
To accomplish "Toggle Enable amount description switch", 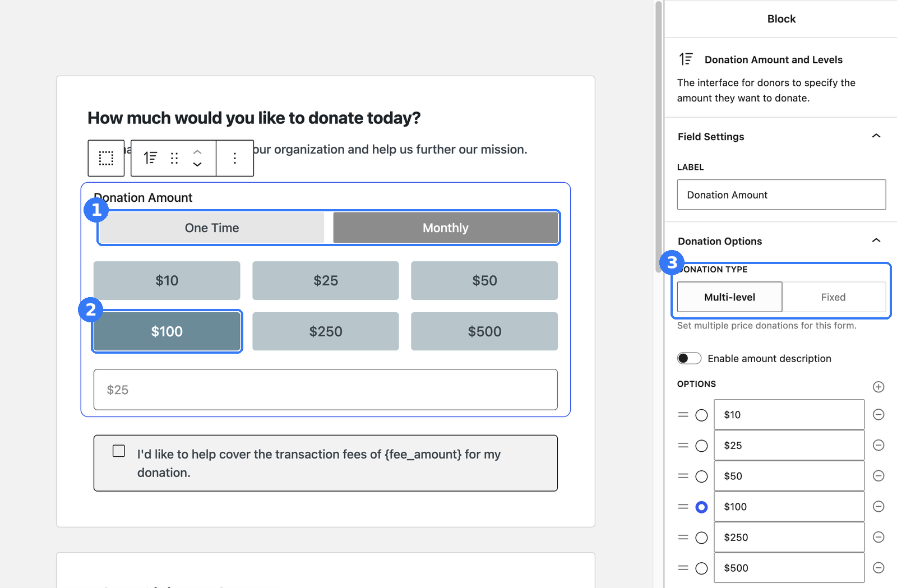I will 689,358.
